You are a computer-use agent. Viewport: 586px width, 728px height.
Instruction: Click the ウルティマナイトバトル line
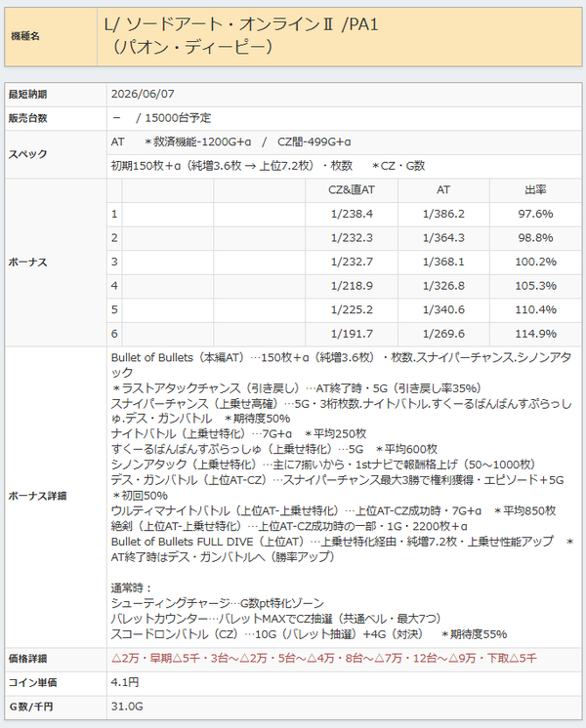(333, 511)
